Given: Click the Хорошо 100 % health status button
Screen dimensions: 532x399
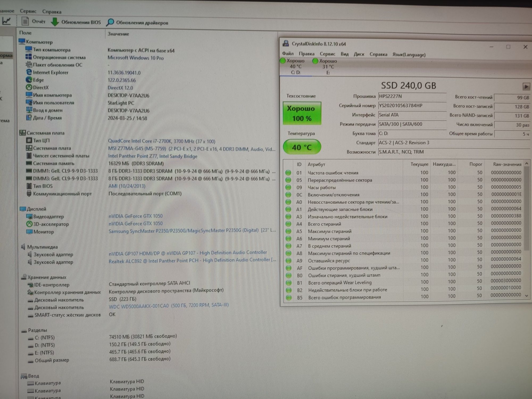Looking at the screenshot, I should pos(302,113).
